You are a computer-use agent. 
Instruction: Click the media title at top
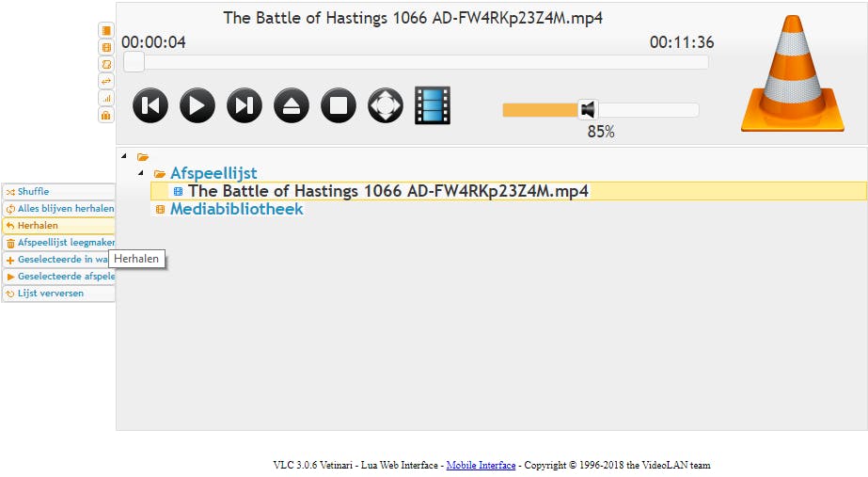click(x=413, y=18)
